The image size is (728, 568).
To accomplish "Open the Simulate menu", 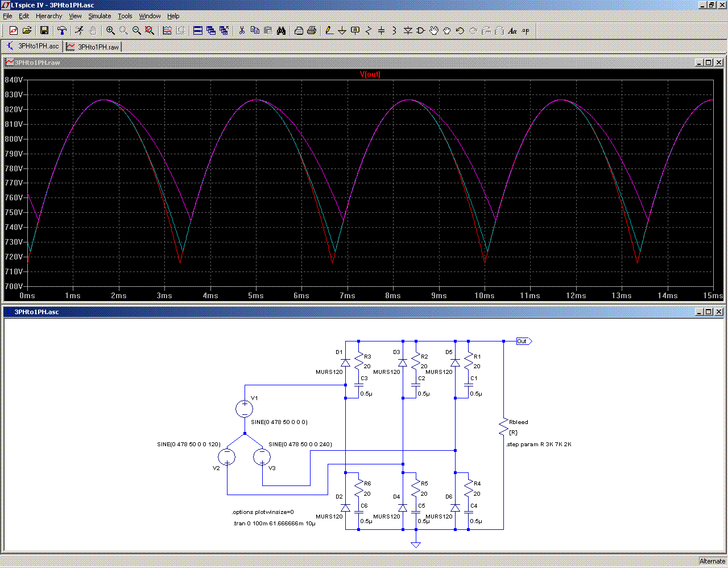I will point(100,16).
